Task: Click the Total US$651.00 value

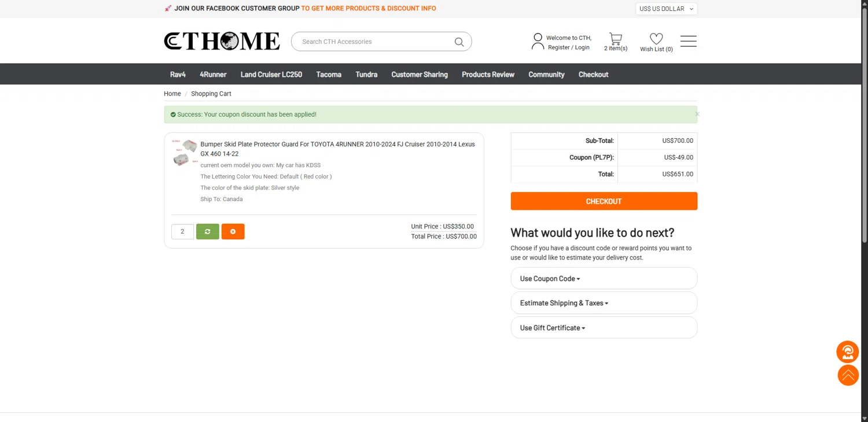Action: 678,174
